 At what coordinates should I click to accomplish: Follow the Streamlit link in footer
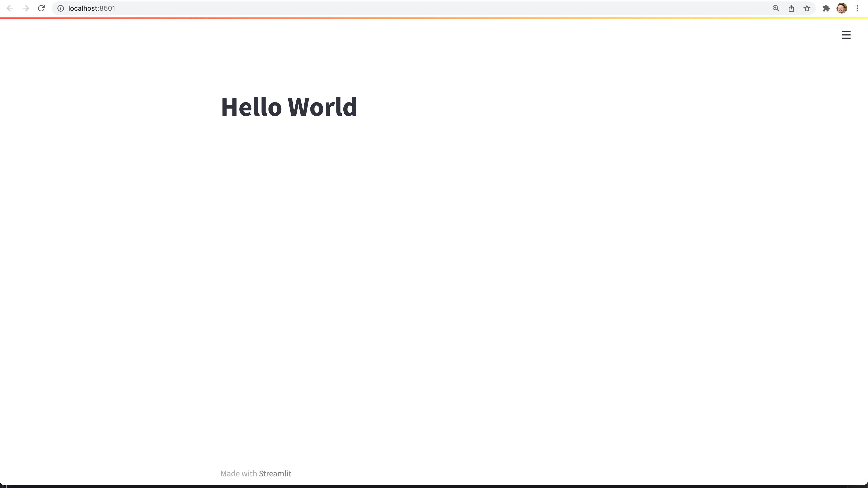click(x=275, y=473)
